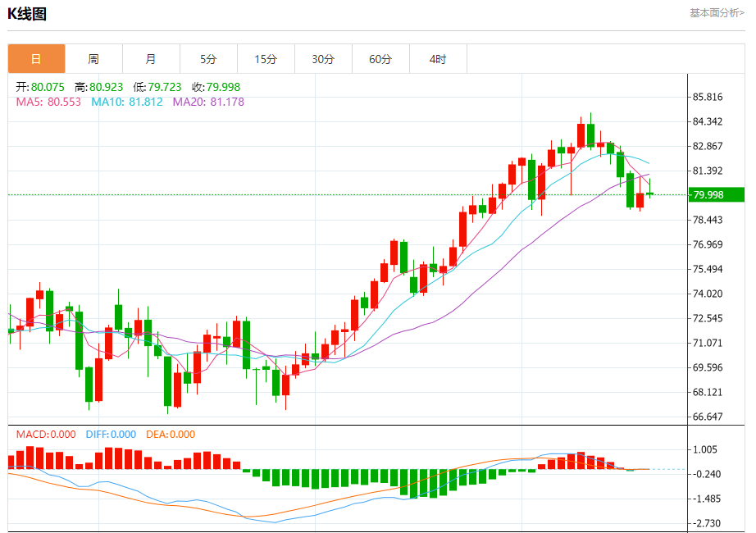Open the 60分 interval tab
The height and width of the screenshot is (533, 756).
[380, 59]
